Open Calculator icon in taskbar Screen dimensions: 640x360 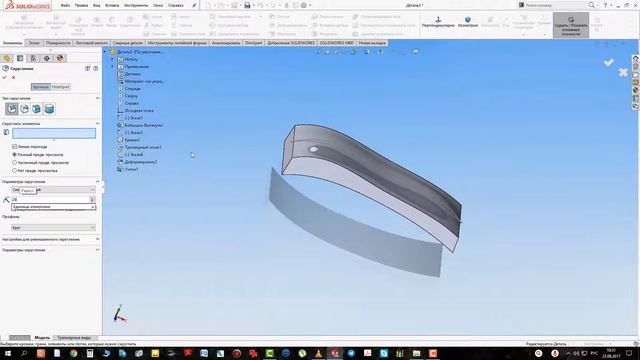(x=90, y=353)
